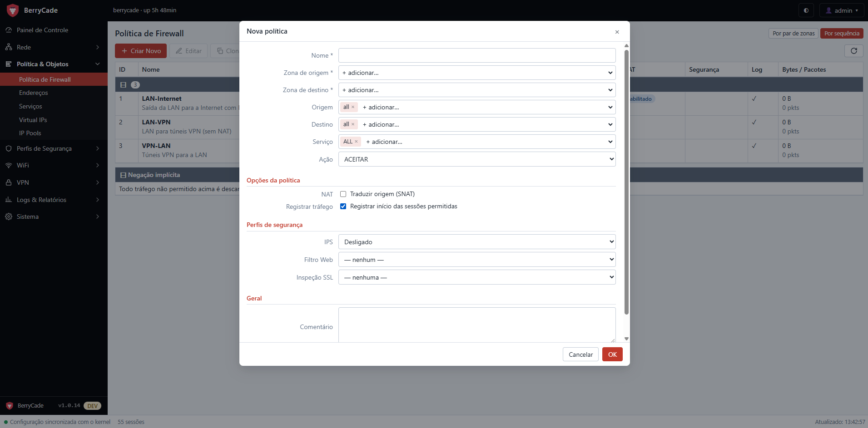Click the Sistema gear icon

9,216
